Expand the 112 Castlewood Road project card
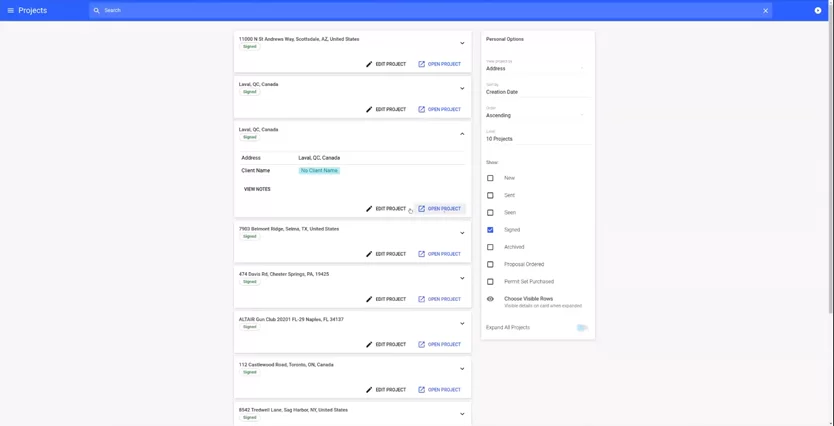 462,369
